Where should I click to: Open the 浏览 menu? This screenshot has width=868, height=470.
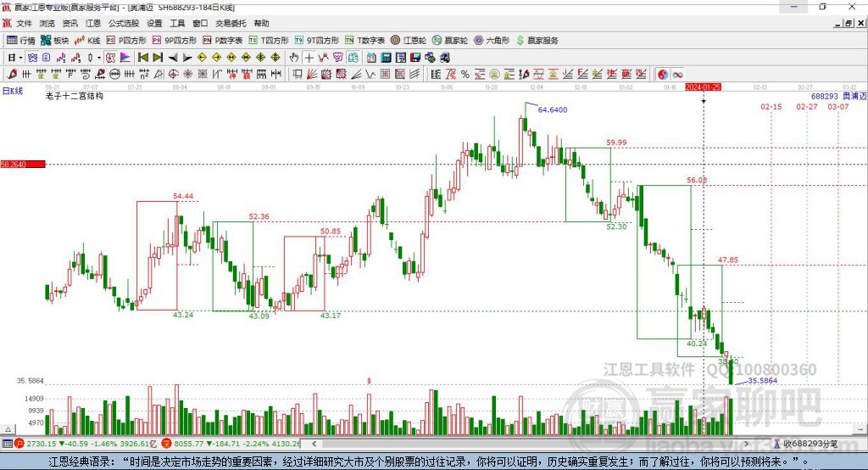coord(47,23)
